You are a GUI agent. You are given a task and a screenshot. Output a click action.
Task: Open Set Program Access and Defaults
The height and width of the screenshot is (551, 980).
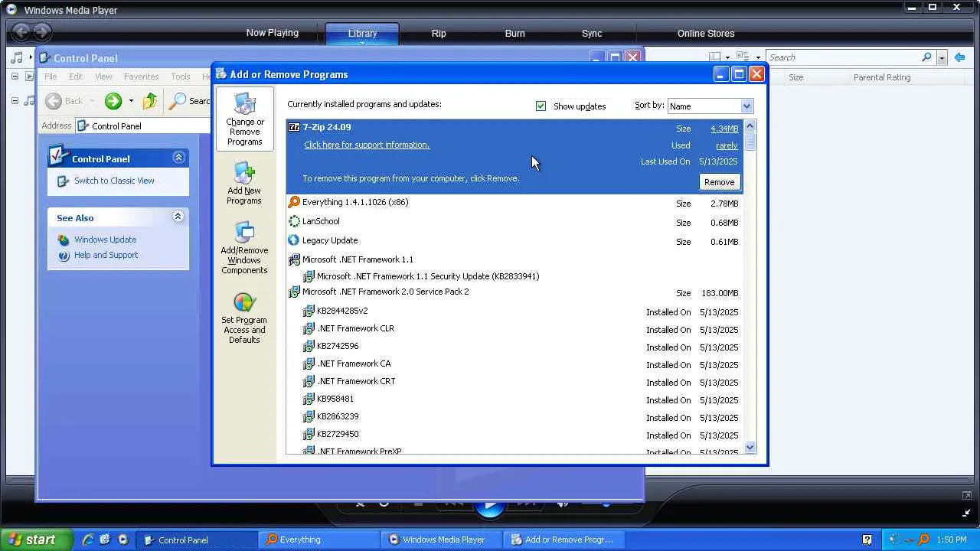click(x=244, y=318)
